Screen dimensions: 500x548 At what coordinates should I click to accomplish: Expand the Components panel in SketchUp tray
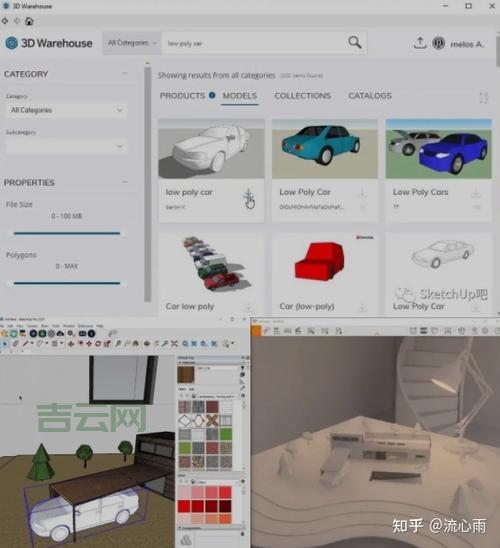click(210, 528)
